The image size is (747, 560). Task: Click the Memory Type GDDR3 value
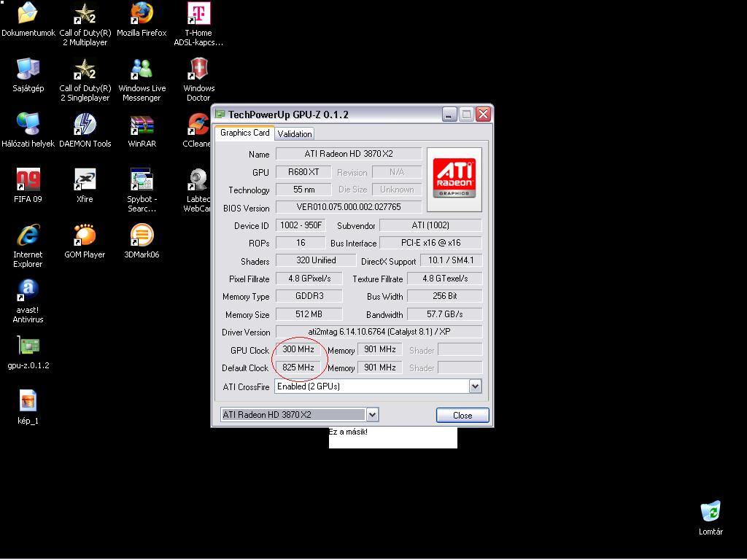309,296
